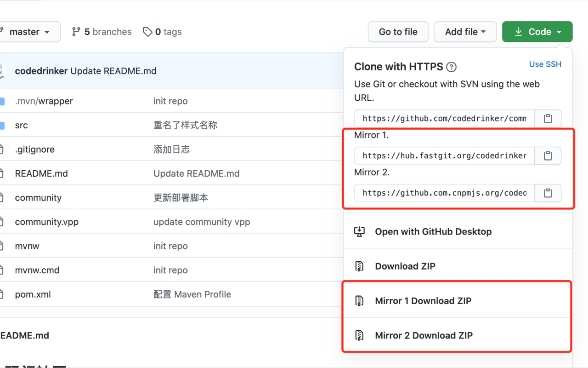Open the Clone with HTTPS help question mark
588x368 pixels.
point(451,67)
